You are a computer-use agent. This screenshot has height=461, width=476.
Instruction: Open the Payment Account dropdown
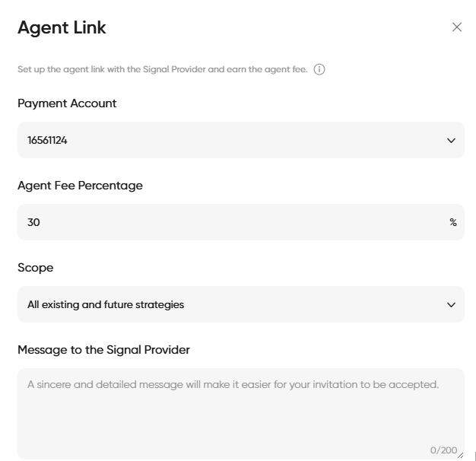(x=240, y=140)
